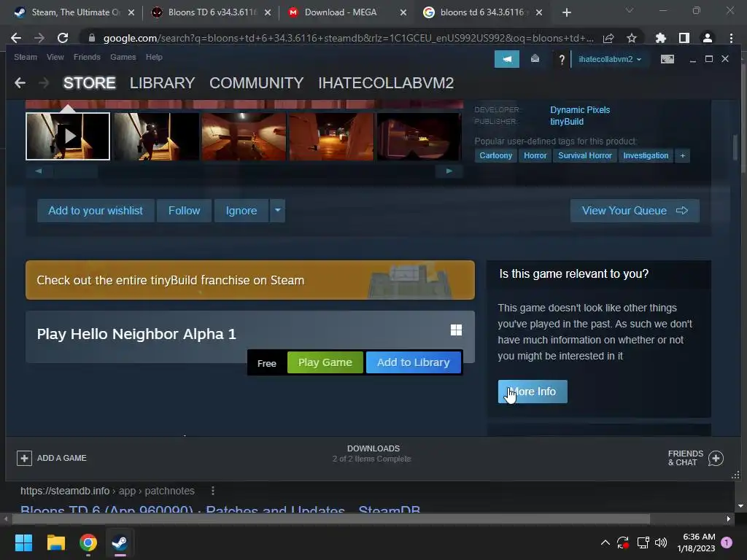
Task: Click Chrome forward arrow button
Action: click(x=39, y=38)
